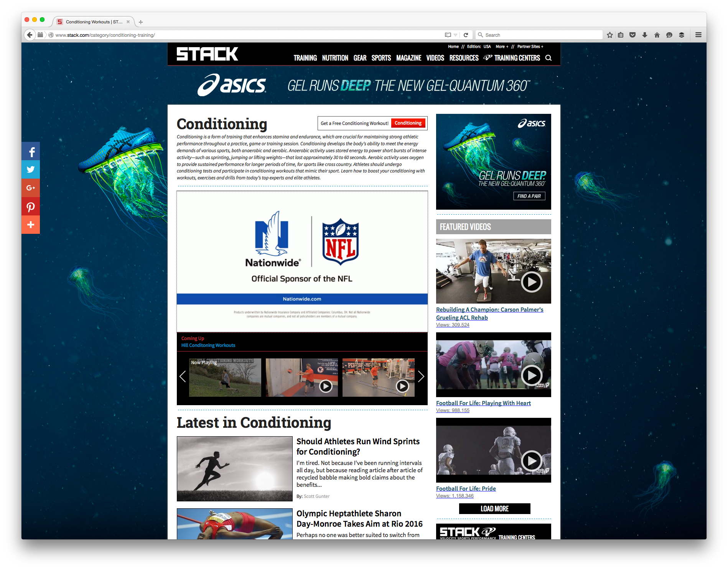Play the agility ladder gym video thumbnail
The image size is (728, 570).
[379, 378]
